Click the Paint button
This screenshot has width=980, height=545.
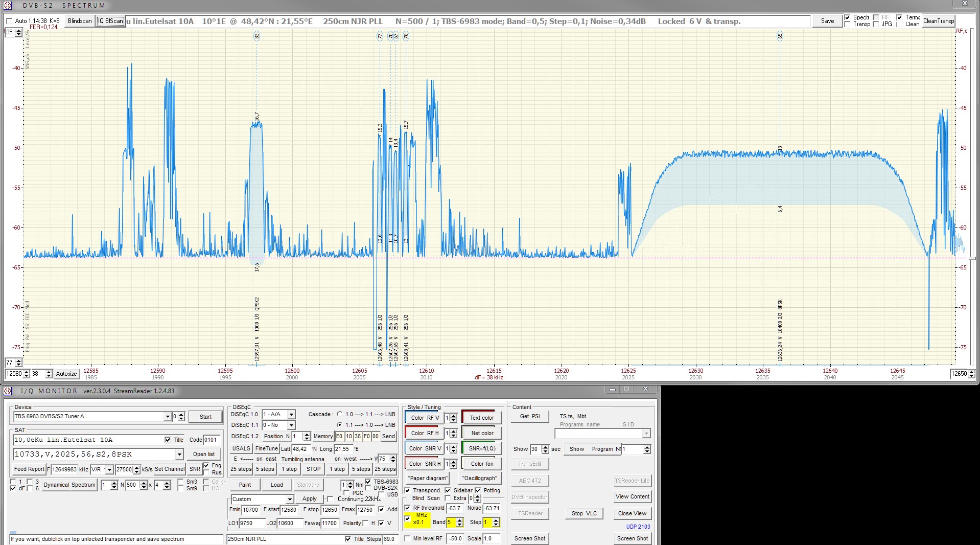tap(245, 485)
